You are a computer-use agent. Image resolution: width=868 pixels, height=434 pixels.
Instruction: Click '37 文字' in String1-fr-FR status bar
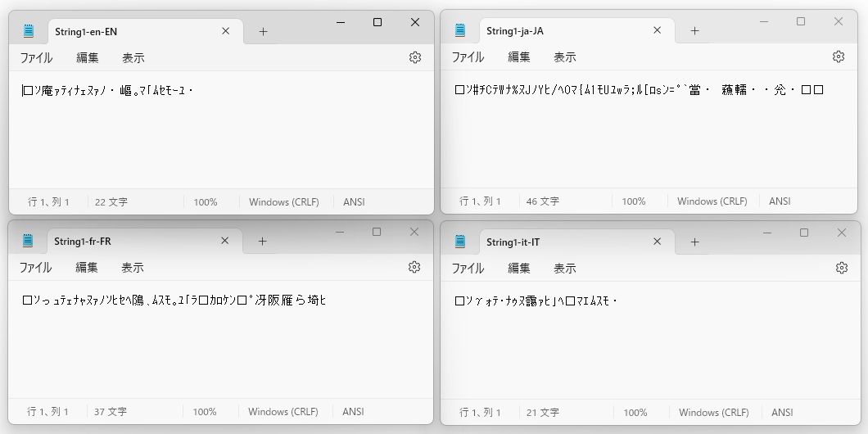[111, 412]
